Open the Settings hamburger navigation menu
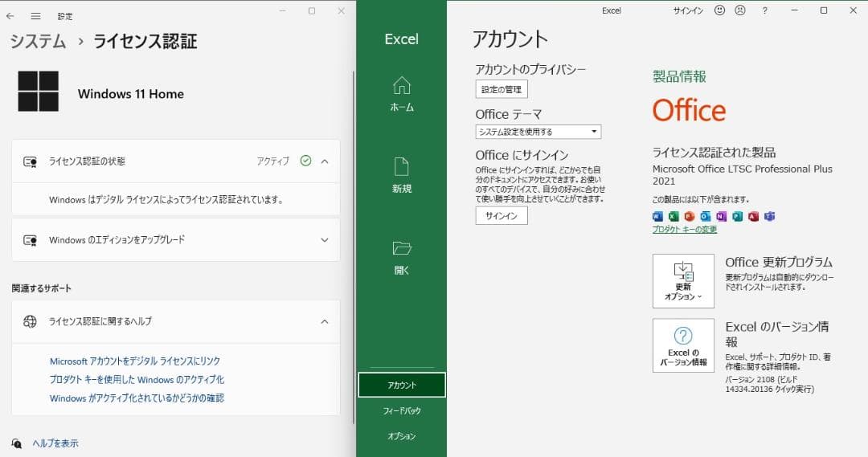Image resolution: width=868 pixels, height=457 pixels. pos(36,16)
